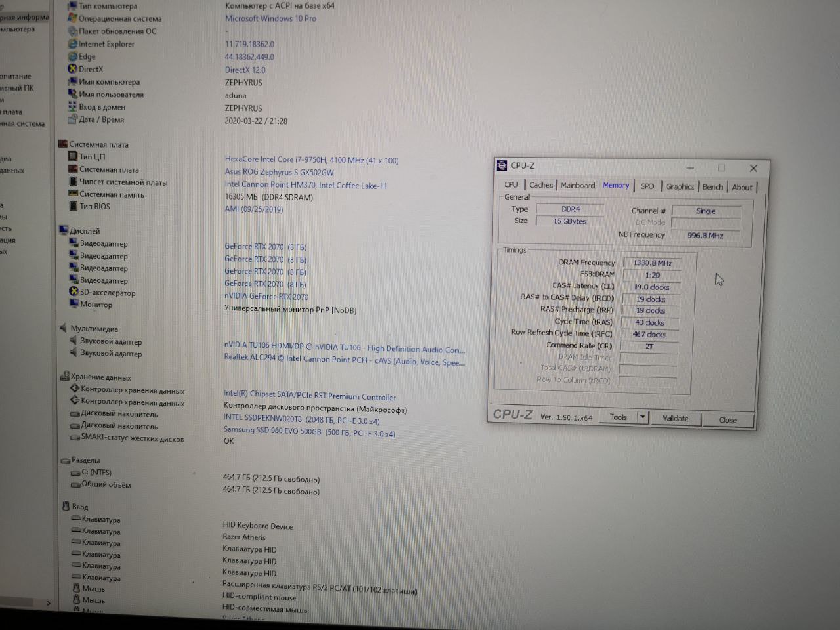Click the Вход в домен icon
Screen dimensions: 840x630
[73, 106]
